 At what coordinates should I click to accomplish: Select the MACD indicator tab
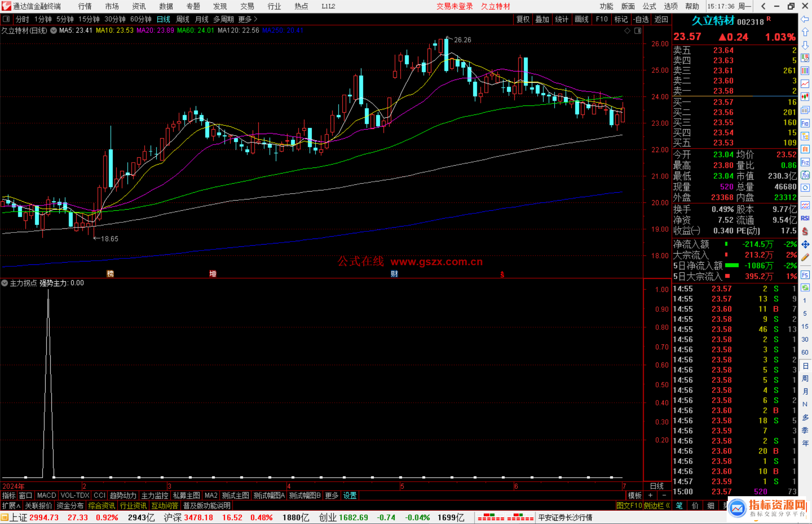(x=47, y=495)
